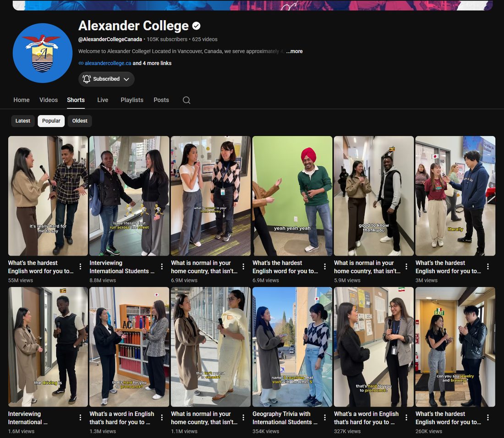
Task: Open the Posts tab
Action: click(x=161, y=100)
